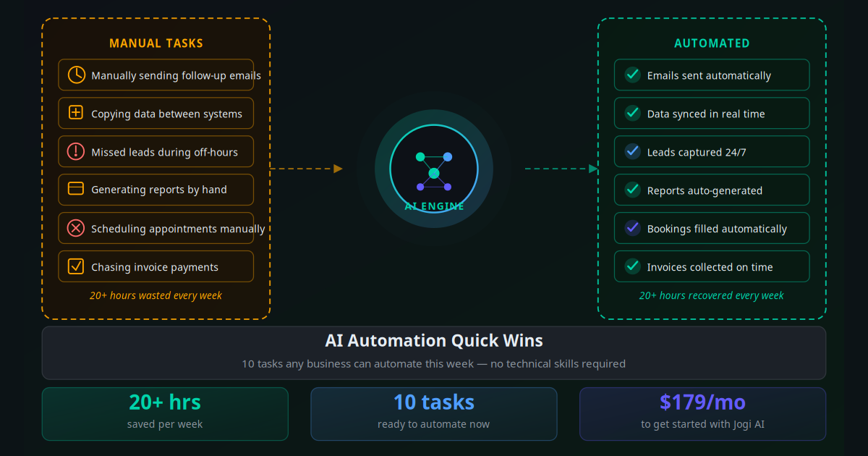
Task: Select the Chasing invoice payments text
Action: (x=155, y=267)
